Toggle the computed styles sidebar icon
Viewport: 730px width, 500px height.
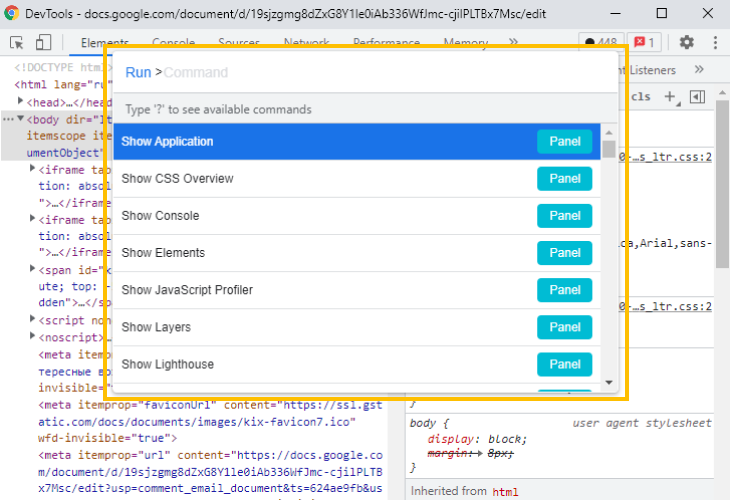point(697,97)
